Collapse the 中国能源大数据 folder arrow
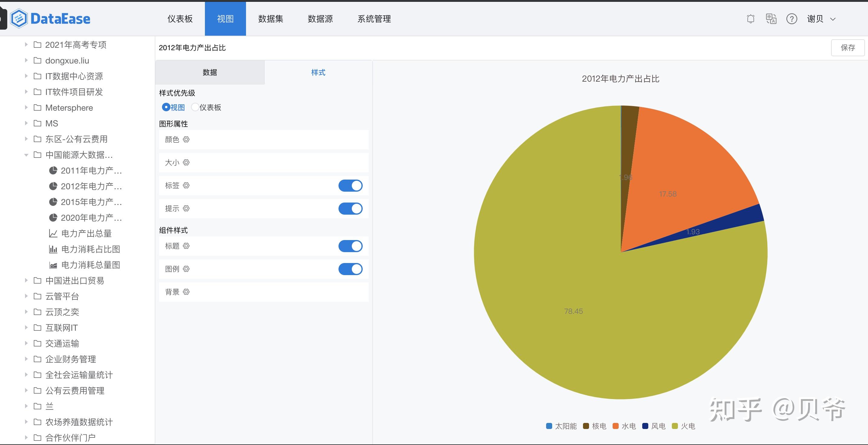The image size is (868, 445). [x=26, y=155]
